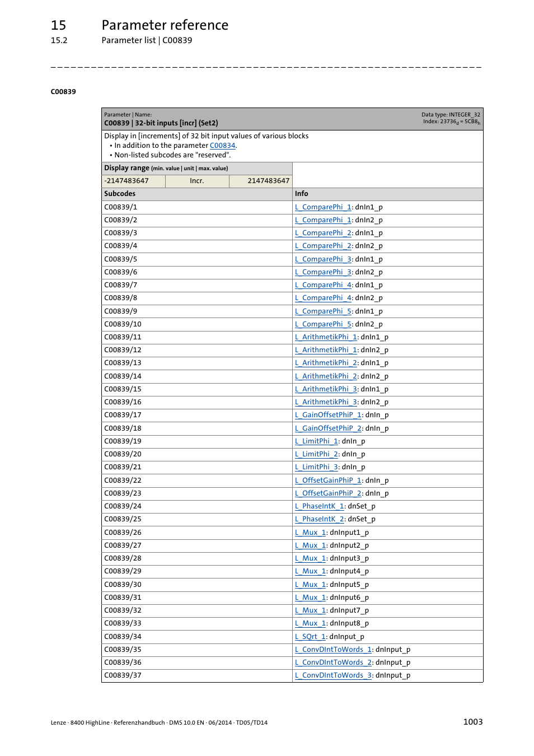Click the Index 23736 text
Screen dimensions: 534x756
[x=452, y=122]
